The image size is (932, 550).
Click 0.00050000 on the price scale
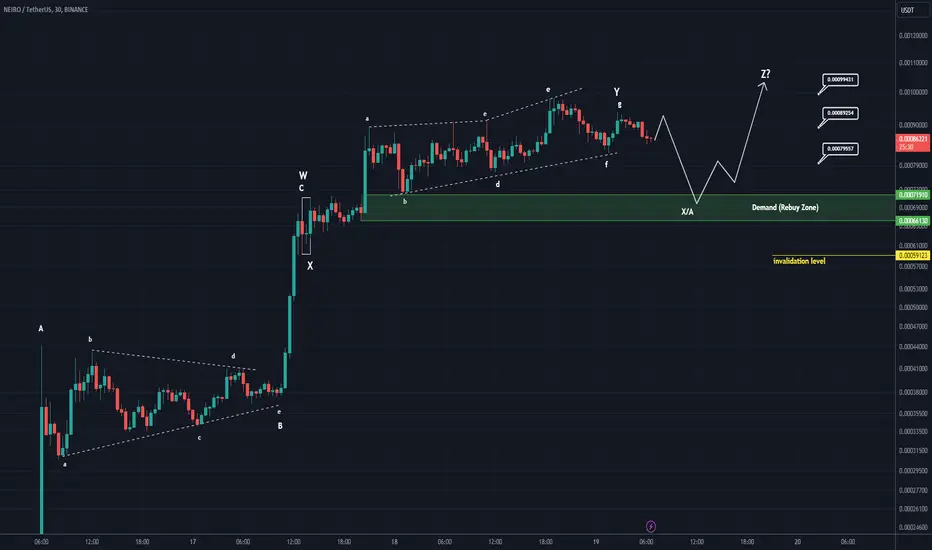(912, 307)
